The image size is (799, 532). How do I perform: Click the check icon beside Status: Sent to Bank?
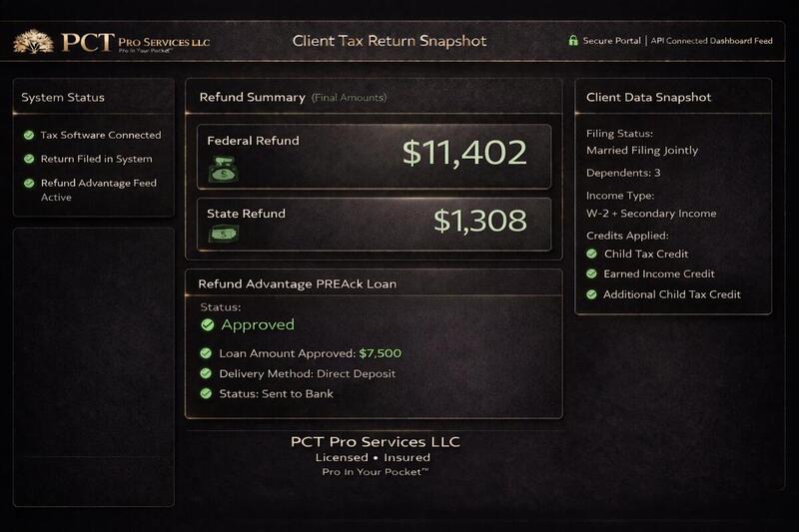(206, 393)
